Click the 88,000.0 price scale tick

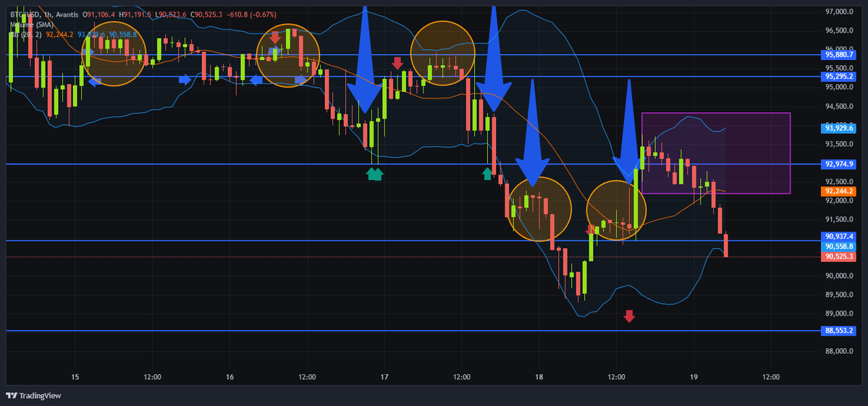(838, 351)
